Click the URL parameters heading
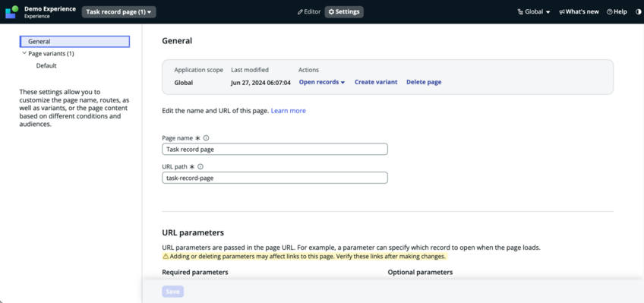Viewport: 644px width, 303px height. [193, 233]
